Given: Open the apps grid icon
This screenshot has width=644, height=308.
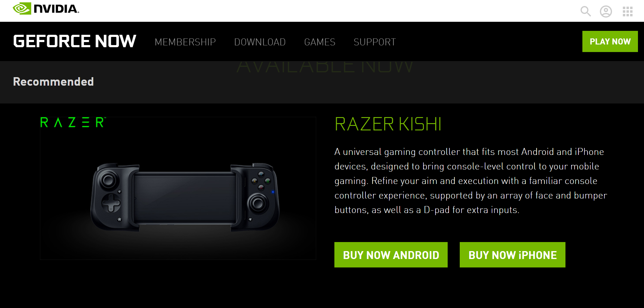Looking at the screenshot, I should (x=627, y=11).
